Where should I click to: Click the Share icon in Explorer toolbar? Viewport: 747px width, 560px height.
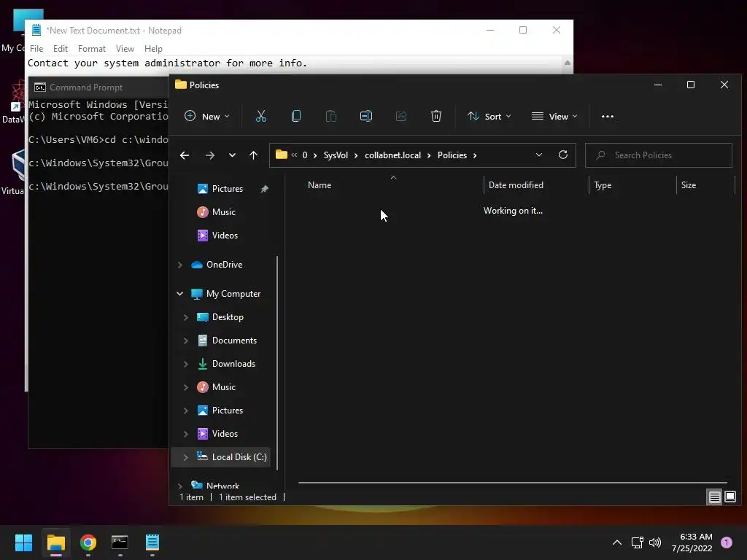tap(401, 116)
